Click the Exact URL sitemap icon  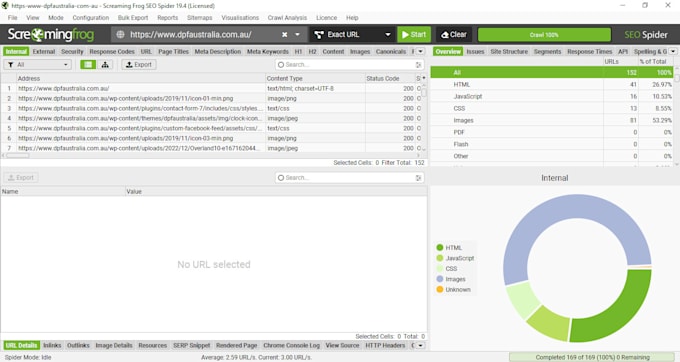[319, 35]
